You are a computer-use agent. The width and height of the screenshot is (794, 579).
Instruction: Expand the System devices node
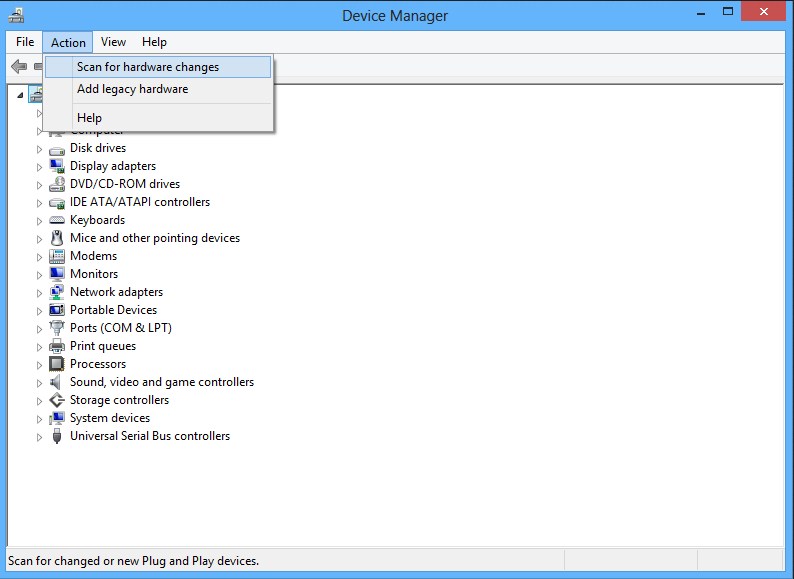pyautogui.click(x=39, y=419)
